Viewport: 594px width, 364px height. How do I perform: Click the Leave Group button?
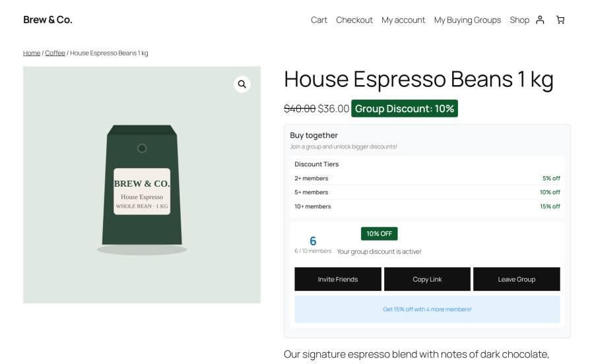(517, 279)
